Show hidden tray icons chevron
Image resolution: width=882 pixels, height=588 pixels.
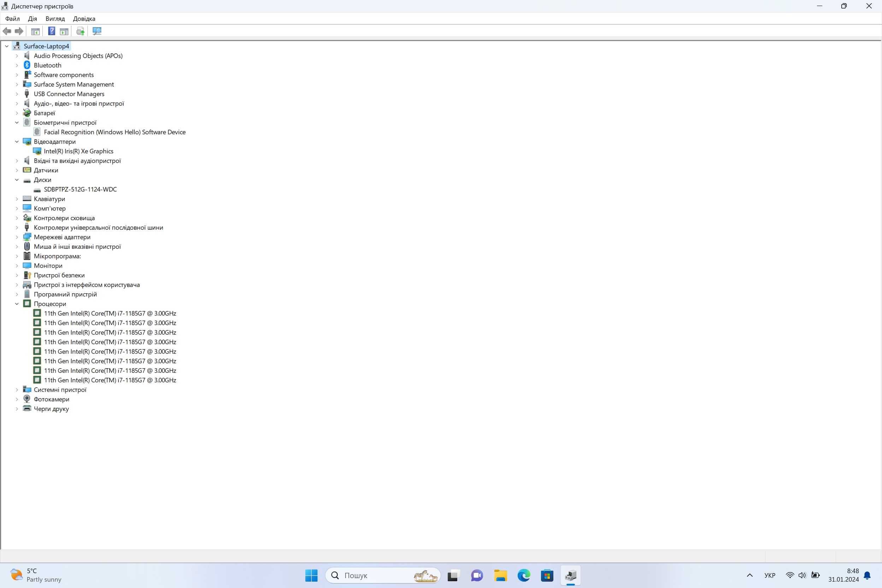(749, 575)
